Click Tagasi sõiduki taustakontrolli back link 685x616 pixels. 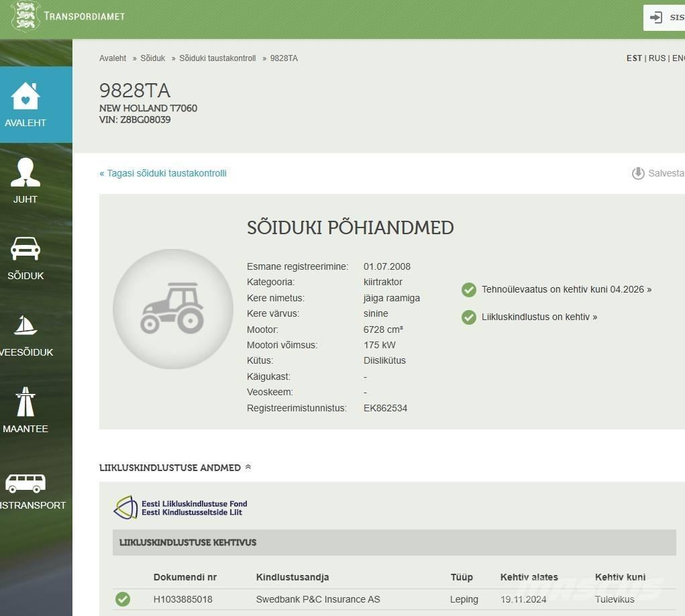point(163,173)
